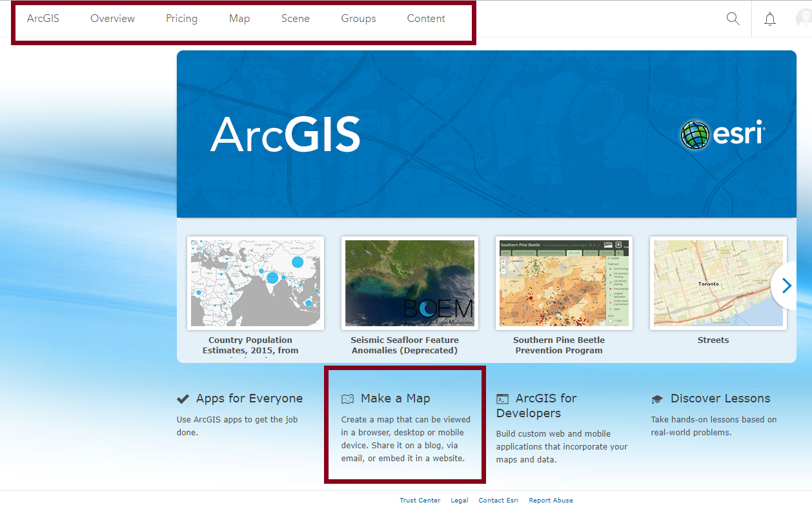Screen dimensions: 812x518
Task: Open the user profile avatar
Action: 804,19
